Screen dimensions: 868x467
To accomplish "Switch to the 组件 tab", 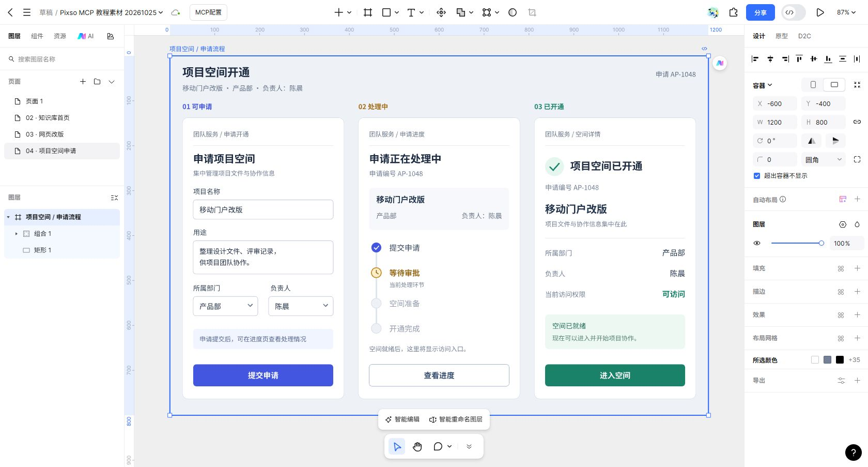I will 37,36.
